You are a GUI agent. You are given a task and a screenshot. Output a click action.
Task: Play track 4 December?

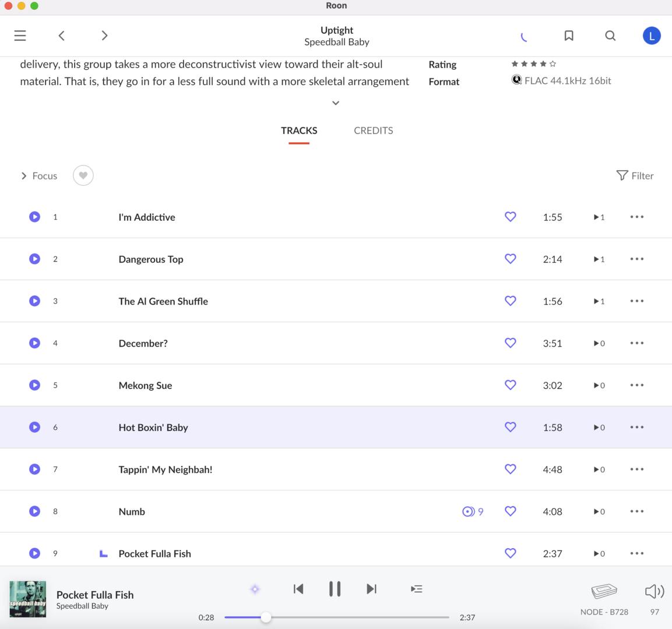pos(35,343)
